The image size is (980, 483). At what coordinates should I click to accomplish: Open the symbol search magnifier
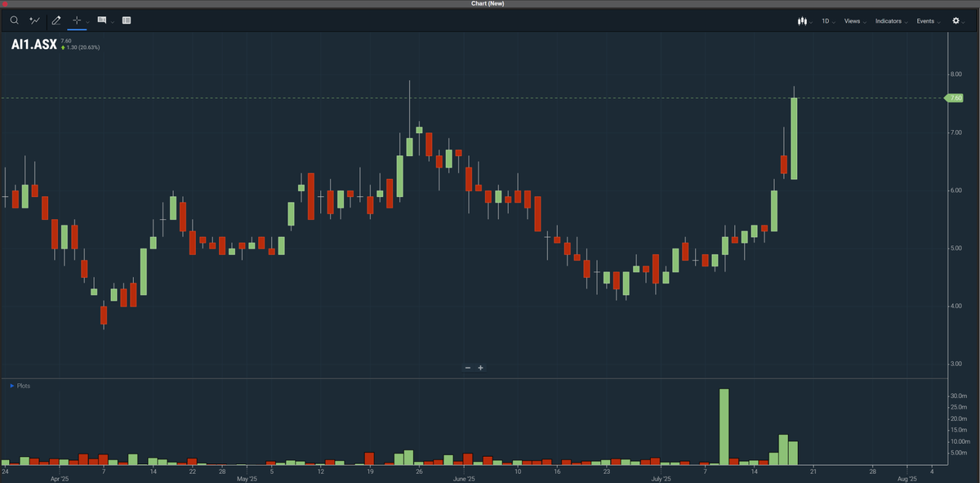[x=14, y=20]
